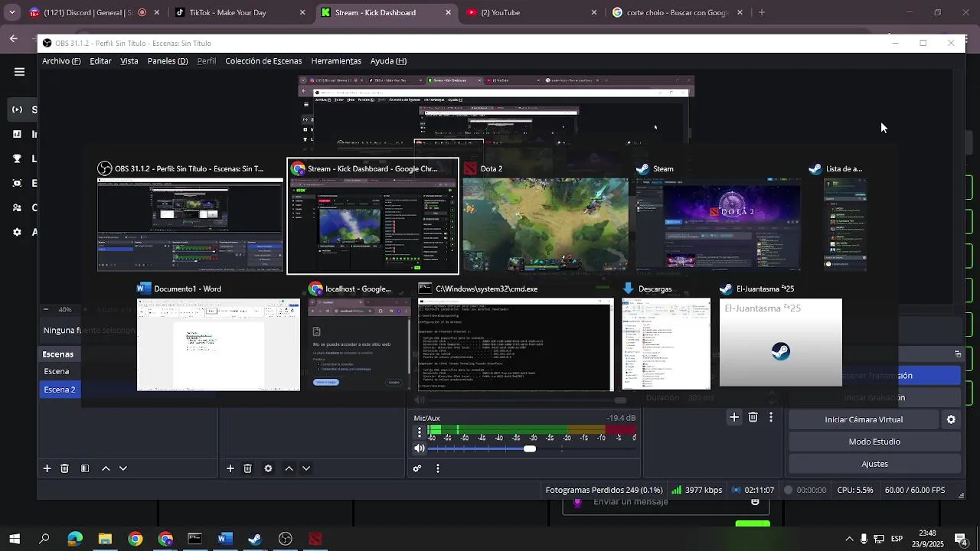Open Kick dashboard hamburger menu
The width and height of the screenshot is (980, 551).
(19, 72)
